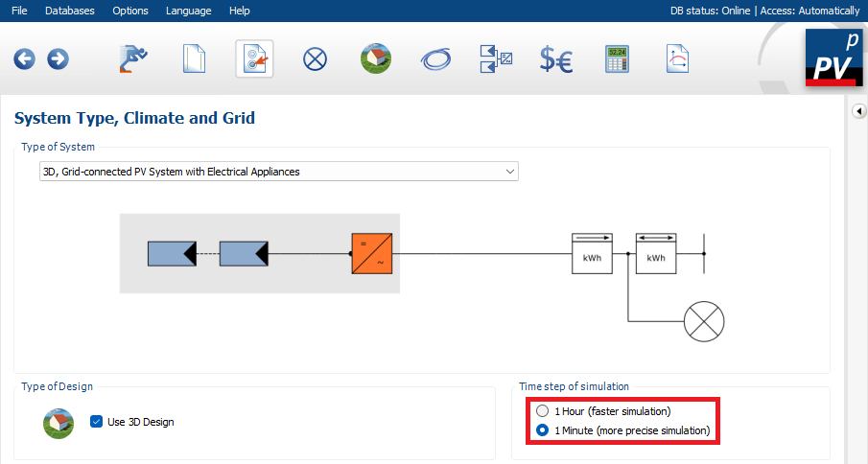The height and width of the screenshot is (464, 868).
Task: Open the running-figure Welcome icon
Action: 134,59
